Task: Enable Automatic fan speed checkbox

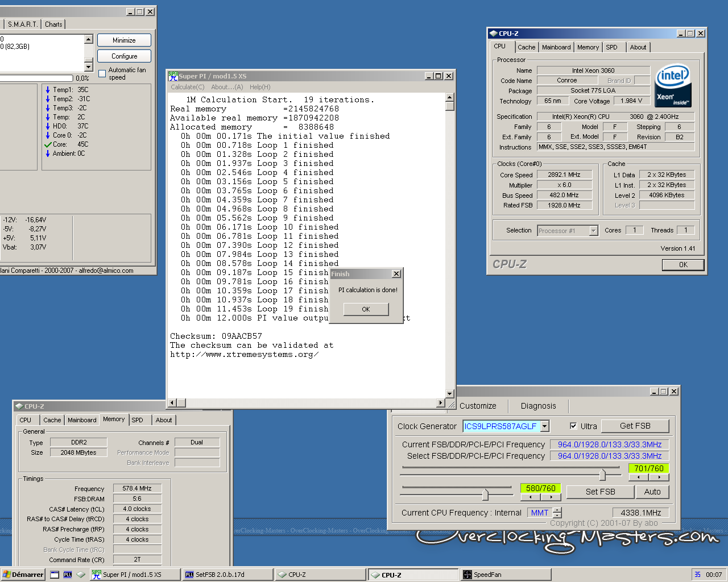Action: [x=102, y=73]
